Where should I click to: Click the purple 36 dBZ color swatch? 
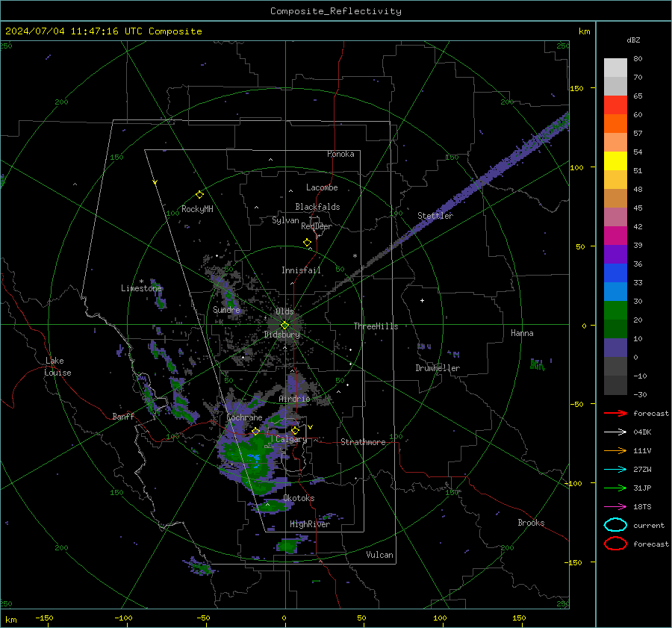click(x=615, y=254)
